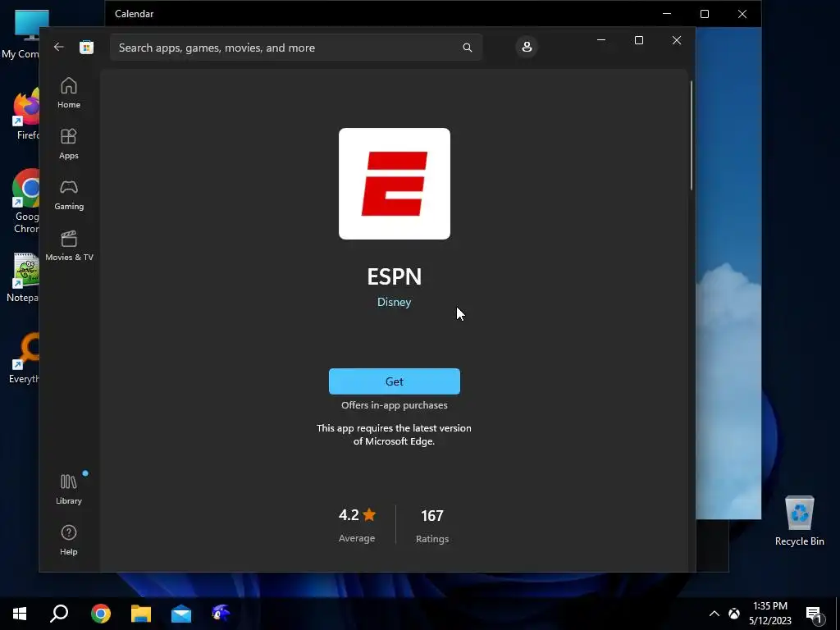Open Help in the Store sidebar
This screenshot has width=840, height=630.
(x=69, y=540)
